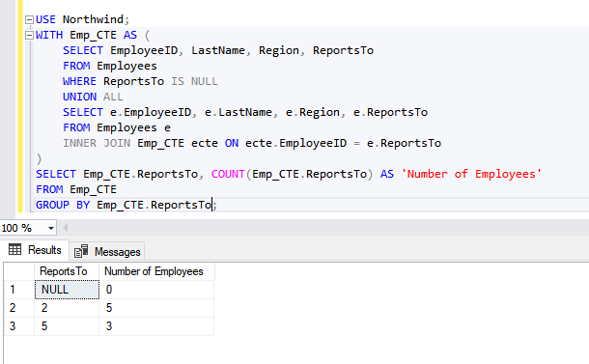Click the GROUP BY keywords
This screenshot has height=364, width=589.
[x=63, y=205]
